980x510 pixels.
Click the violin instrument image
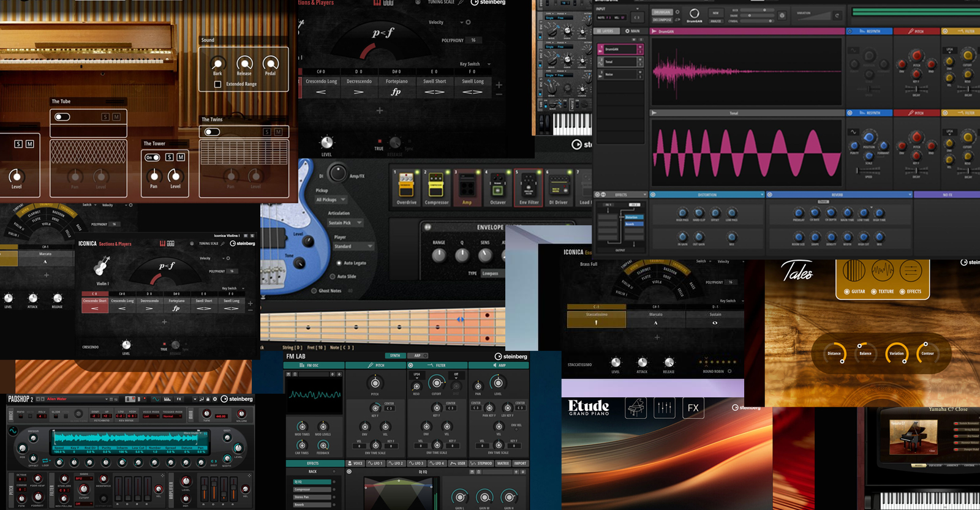point(101,267)
